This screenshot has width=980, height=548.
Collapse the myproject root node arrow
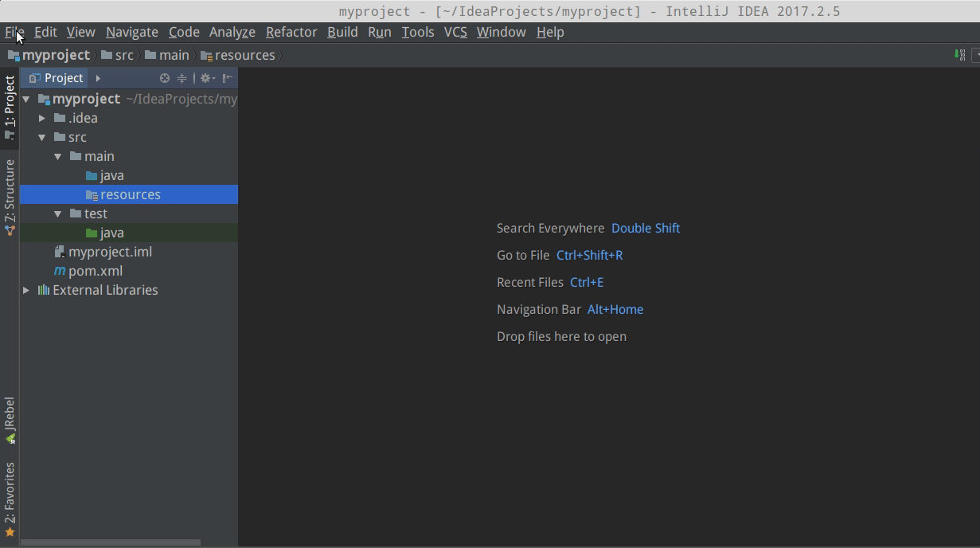click(26, 99)
